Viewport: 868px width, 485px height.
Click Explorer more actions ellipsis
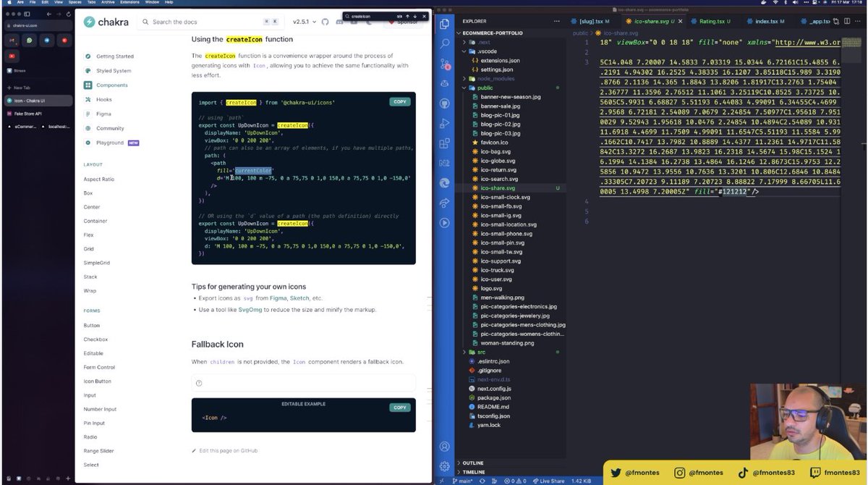tap(558, 21)
